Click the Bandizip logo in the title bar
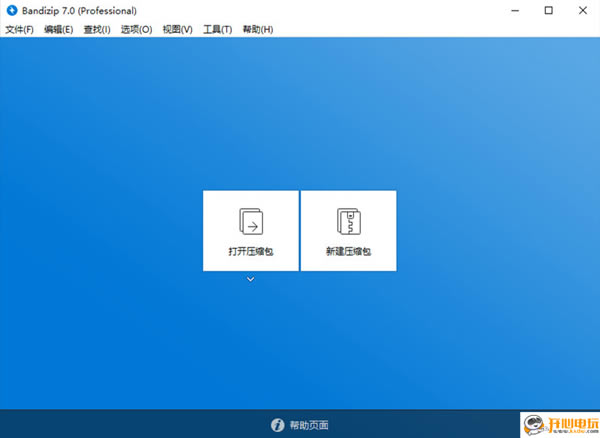600x438 pixels. click(12, 10)
